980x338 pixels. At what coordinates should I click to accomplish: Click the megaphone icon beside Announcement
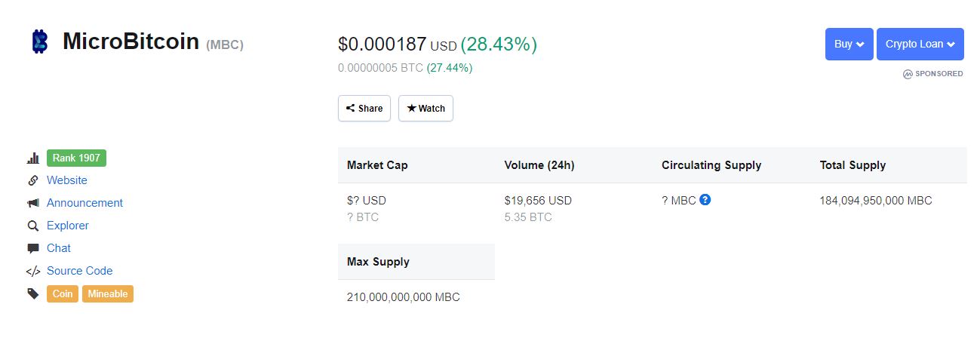[33, 204]
